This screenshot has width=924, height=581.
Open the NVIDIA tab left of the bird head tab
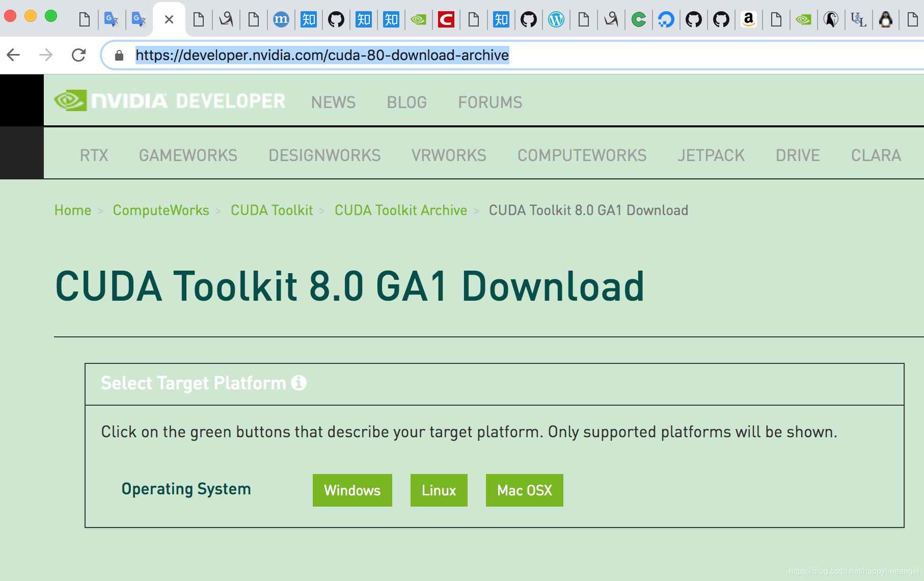pyautogui.click(x=804, y=20)
